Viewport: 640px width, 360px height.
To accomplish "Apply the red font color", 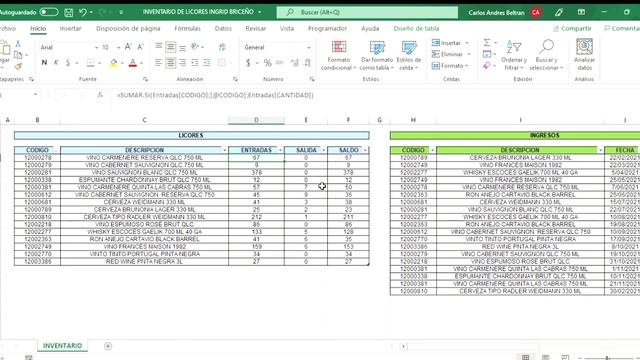I will [x=133, y=63].
